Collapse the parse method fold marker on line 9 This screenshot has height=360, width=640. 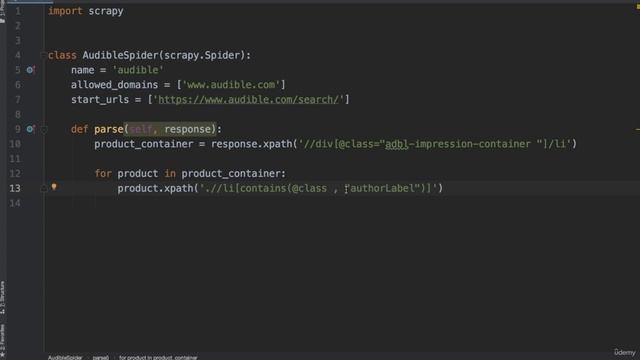tap(44, 130)
